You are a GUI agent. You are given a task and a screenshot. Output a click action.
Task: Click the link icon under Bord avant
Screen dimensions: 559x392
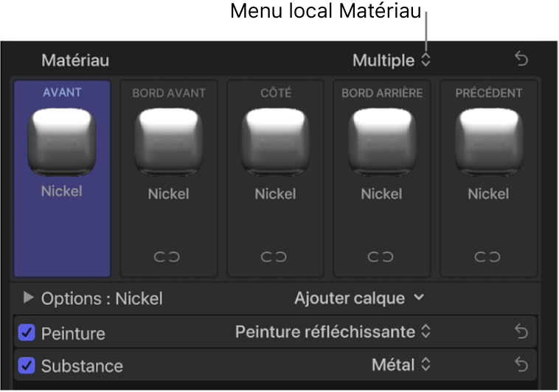168,256
